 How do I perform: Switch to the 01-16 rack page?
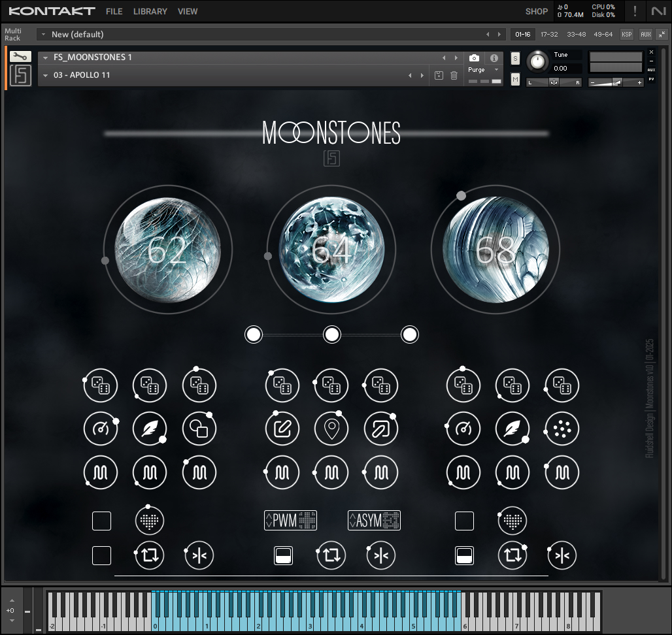tap(522, 34)
